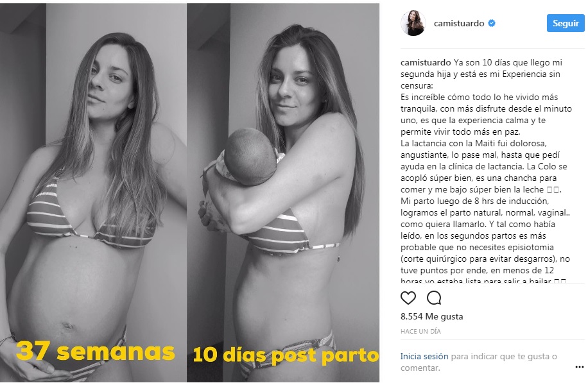
Task: Click the left pregnancy photo panel
Action: point(93,192)
